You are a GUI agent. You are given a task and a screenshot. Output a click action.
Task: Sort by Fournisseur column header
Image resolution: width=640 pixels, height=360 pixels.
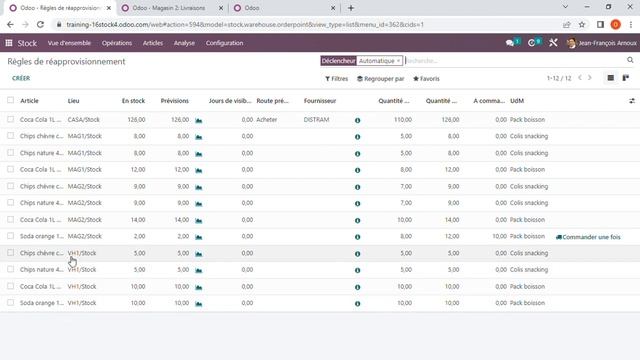click(320, 100)
